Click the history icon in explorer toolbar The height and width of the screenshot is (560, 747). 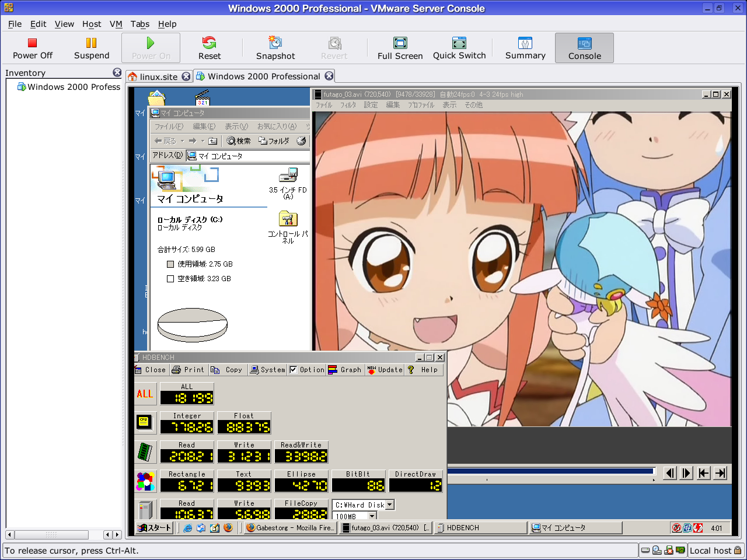[301, 141]
